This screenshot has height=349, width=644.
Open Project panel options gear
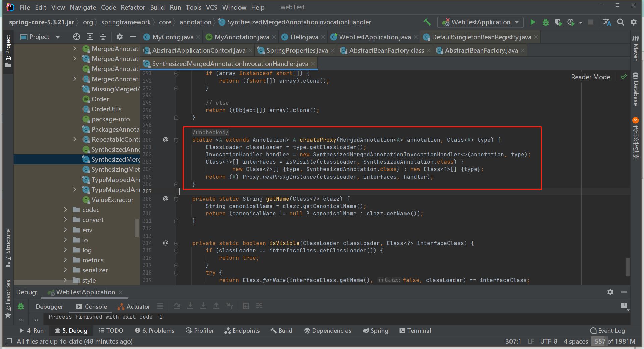pyautogui.click(x=120, y=37)
